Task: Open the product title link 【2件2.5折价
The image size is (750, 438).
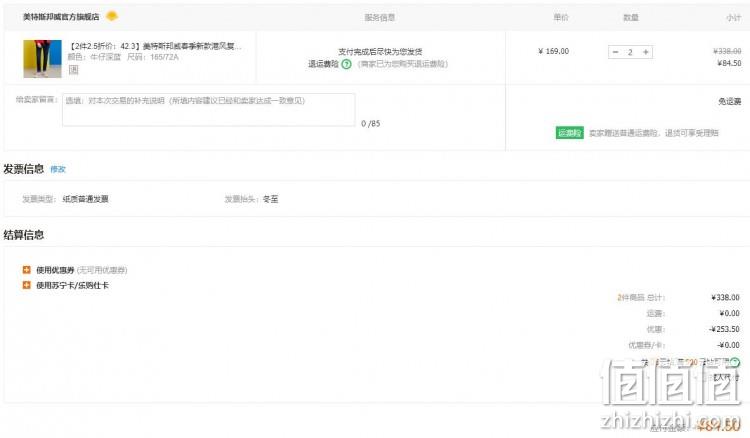Action: click(154, 46)
